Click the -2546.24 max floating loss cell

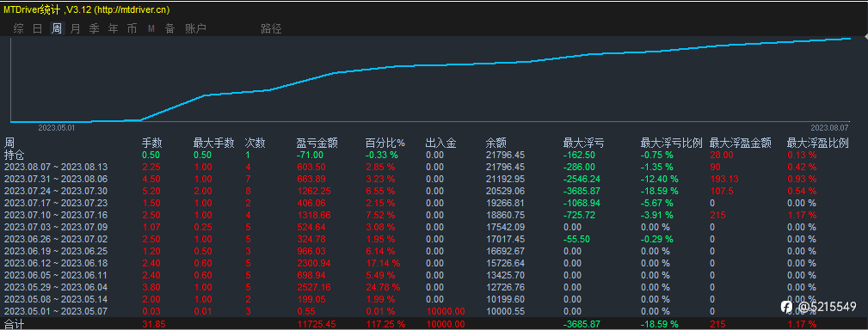pyautogui.click(x=582, y=179)
